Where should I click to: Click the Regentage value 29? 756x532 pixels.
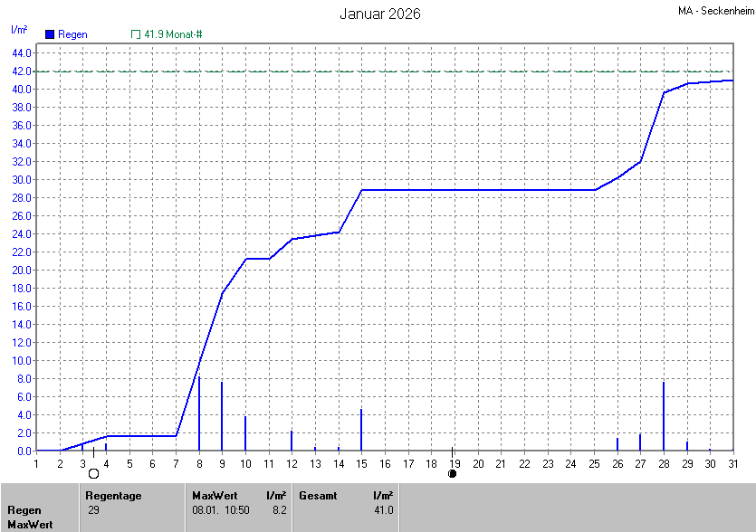93,510
